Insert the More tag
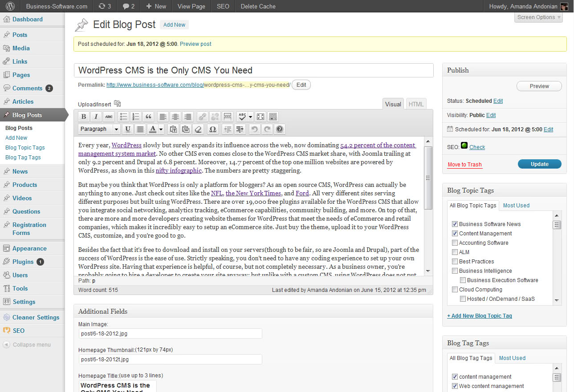Viewport: 574px width, 392px height. (228, 117)
